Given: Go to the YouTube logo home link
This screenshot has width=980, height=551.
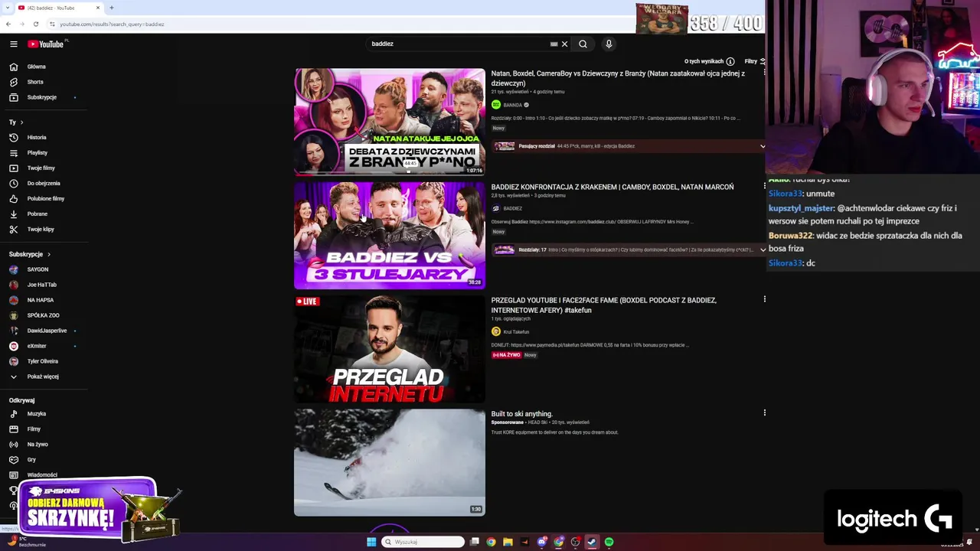Looking at the screenshot, I should pyautogui.click(x=46, y=44).
